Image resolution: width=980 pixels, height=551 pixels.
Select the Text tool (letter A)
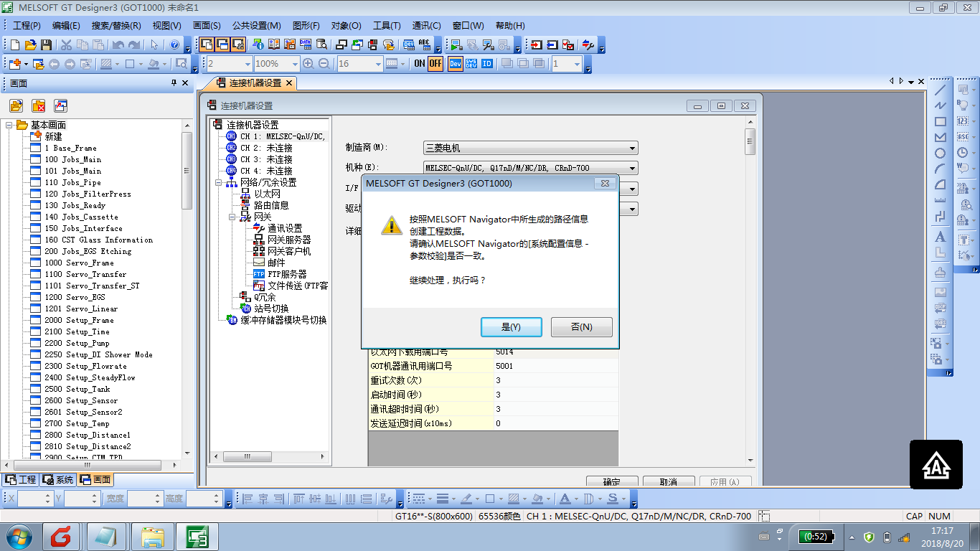[940, 237]
